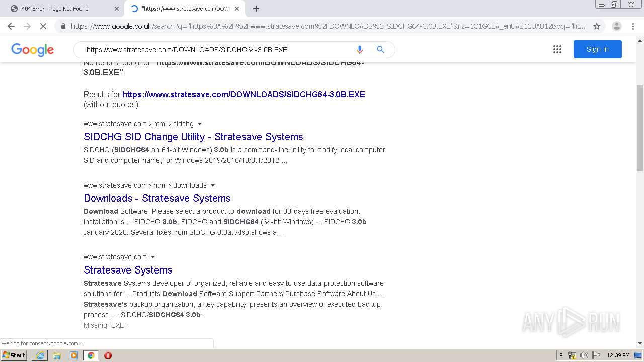Click the Google logo
Screen dimensions: 644x362
click(33, 50)
